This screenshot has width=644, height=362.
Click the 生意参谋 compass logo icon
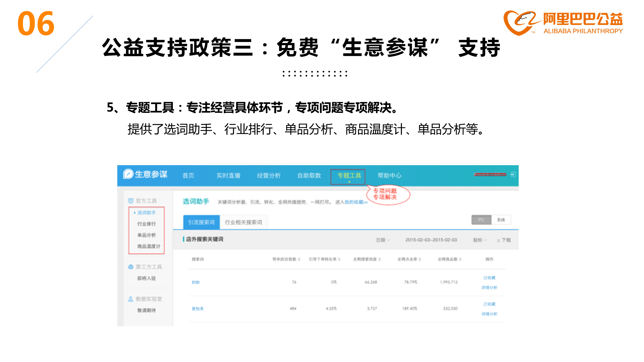coord(128,174)
